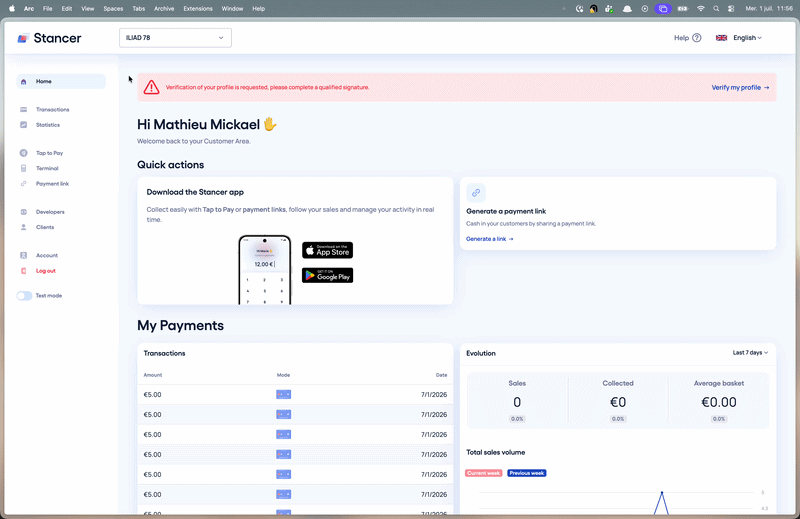Click Generate a link

pos(489,239)
